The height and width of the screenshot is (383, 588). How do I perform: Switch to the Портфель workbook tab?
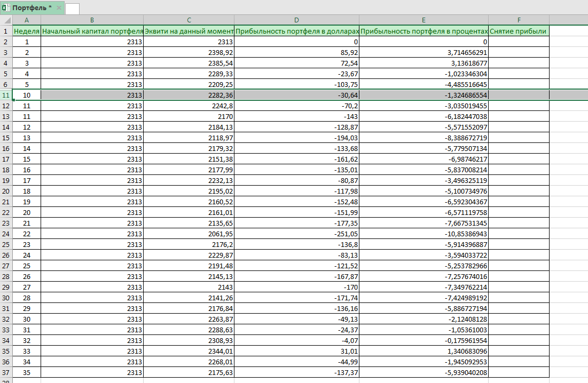pyautogui.click(x=32, y=8)
